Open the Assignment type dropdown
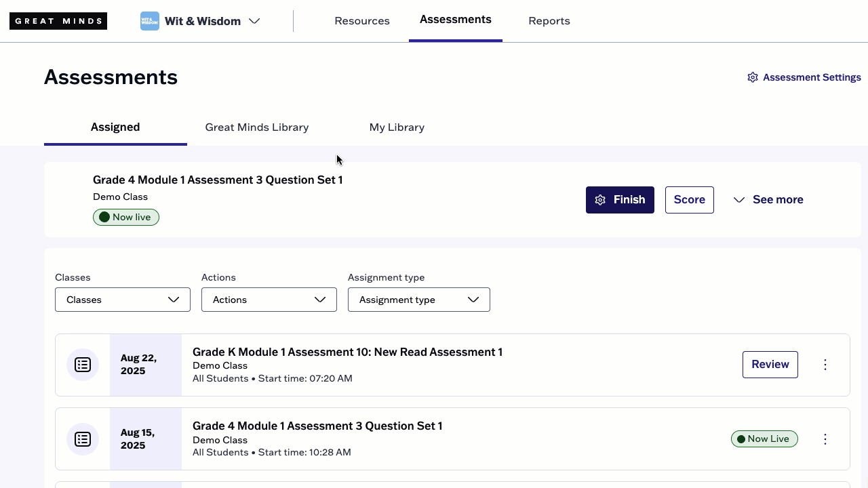 (x=418, y=300)
